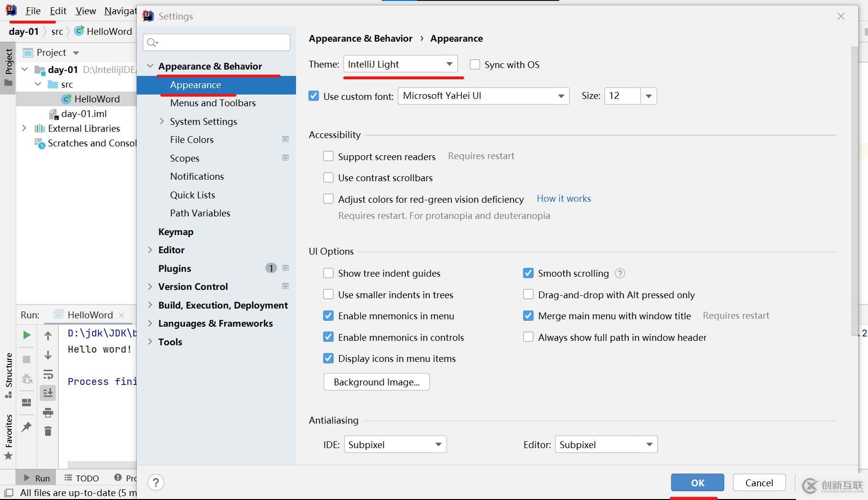Uncheck Use custom font checkbox

tap(314, 96)
